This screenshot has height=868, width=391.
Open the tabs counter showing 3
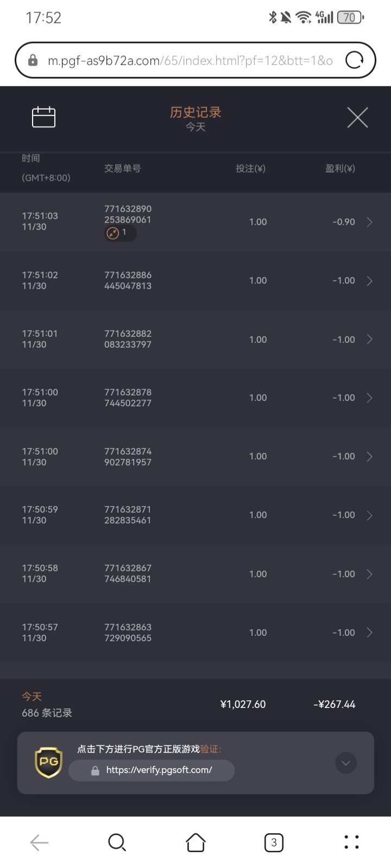(274, 843)
